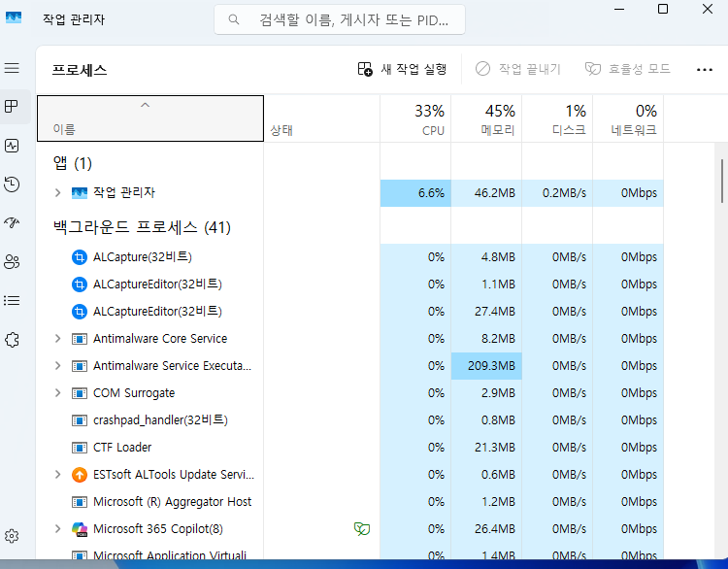Select the 백그라운드 프로세스 (41) group heading

pyautogui.click(x=142, y=227)
